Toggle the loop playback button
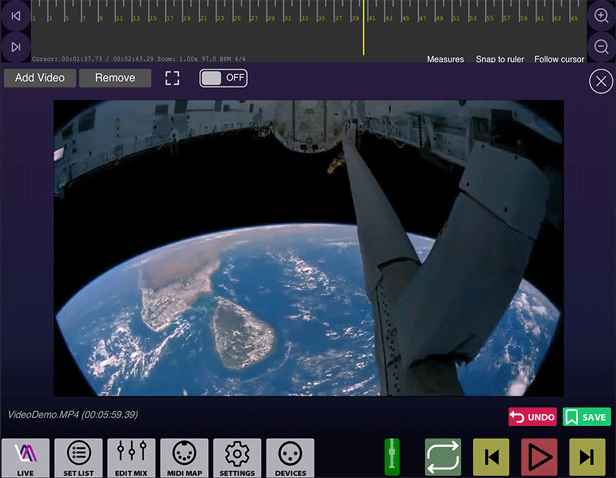 443,457
